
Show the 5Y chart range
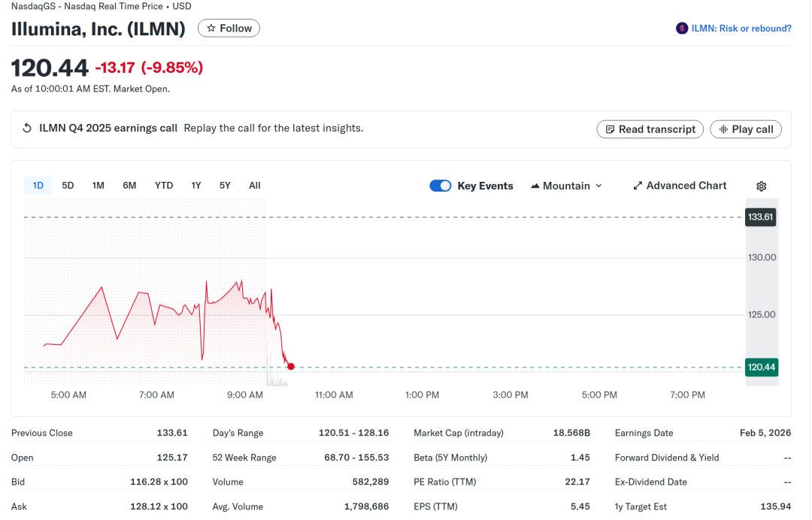click(x=225, y=186)
